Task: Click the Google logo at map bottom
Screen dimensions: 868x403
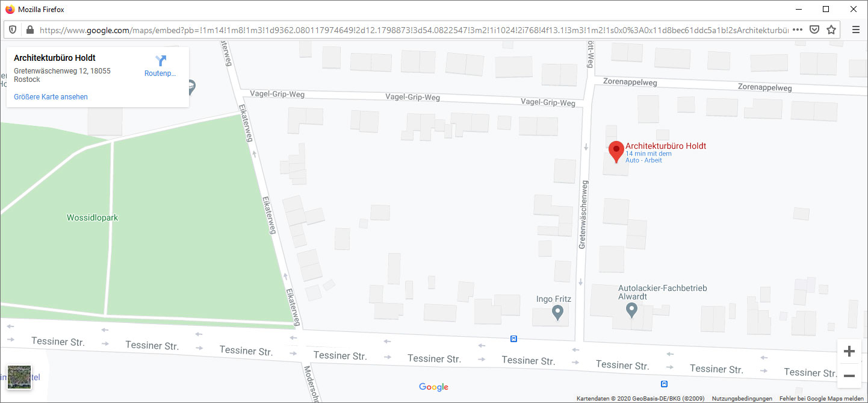Action: 433,387
